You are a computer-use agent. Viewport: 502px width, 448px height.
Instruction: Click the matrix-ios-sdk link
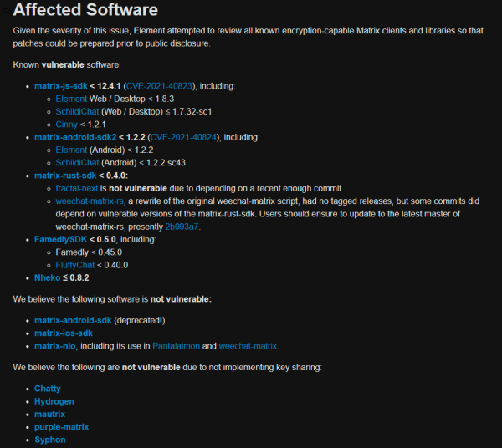(x=64, y=333)
